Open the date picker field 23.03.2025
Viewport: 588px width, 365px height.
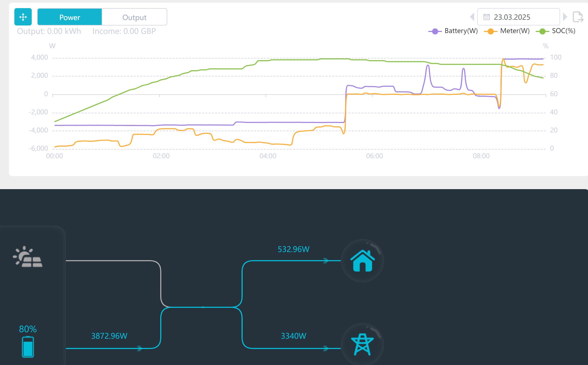pos(518,17)
